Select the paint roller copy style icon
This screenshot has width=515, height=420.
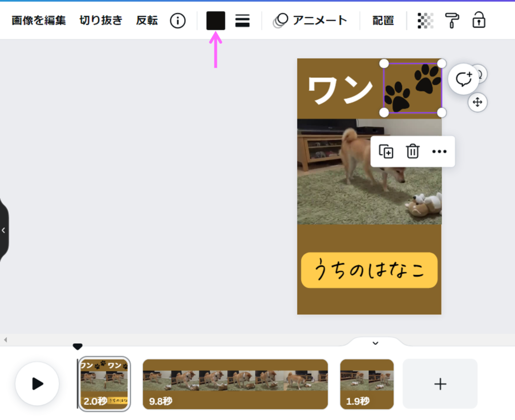(x=452, y=21)
